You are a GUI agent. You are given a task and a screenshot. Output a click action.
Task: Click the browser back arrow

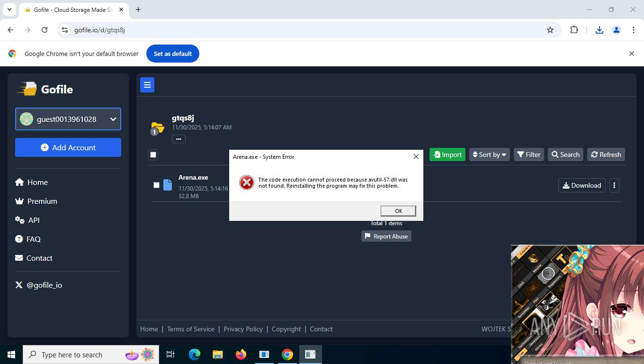click(10, 30)
